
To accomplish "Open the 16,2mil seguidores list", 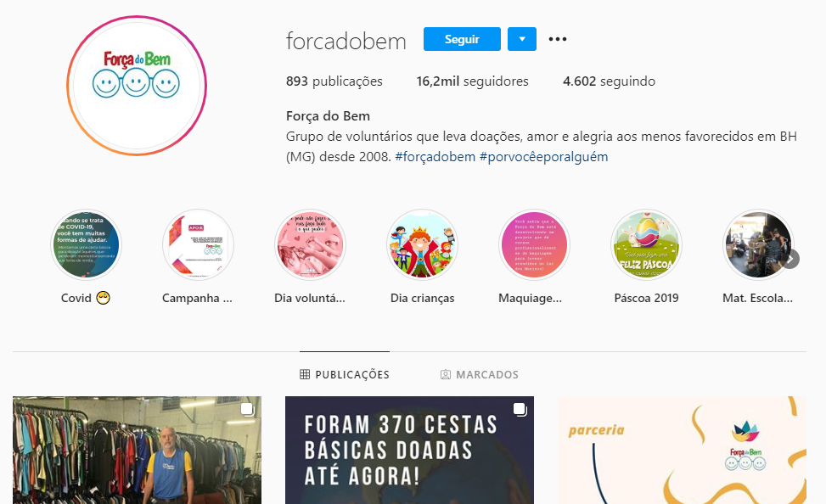I will (x=473, y=81).
